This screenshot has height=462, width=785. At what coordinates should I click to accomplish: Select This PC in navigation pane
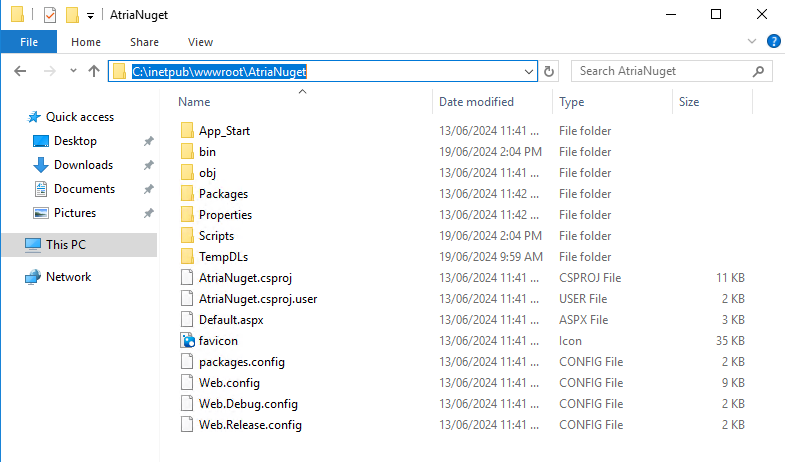point(79,245)
